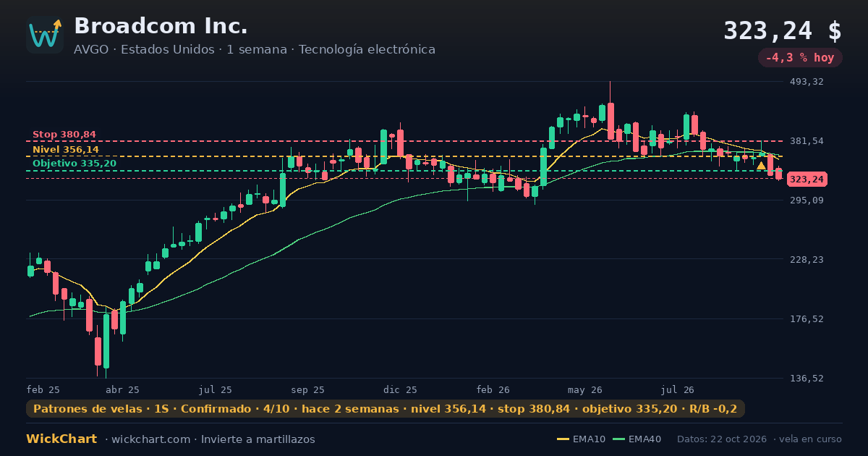
Task: Click the Objetivo 335,20 label
Action: point(75,164)
